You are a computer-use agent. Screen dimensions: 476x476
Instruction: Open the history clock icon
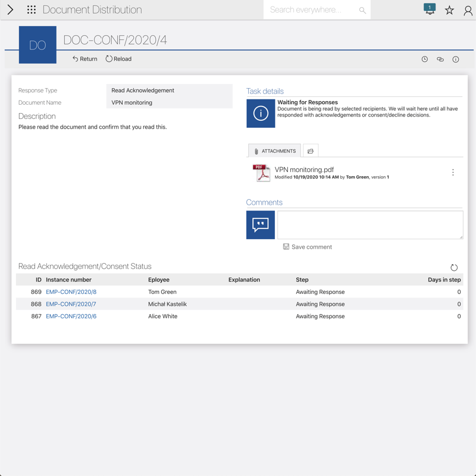point(425,59)
